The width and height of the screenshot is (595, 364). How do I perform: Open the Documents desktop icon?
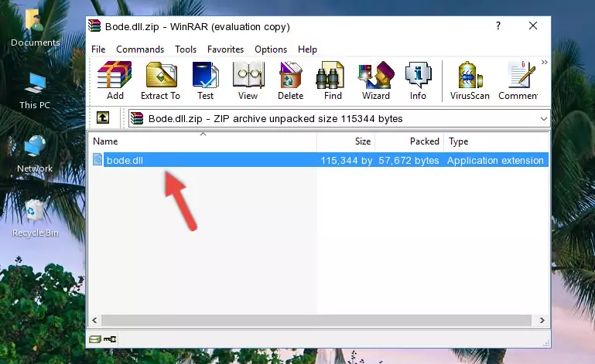[x=36, y=28]
